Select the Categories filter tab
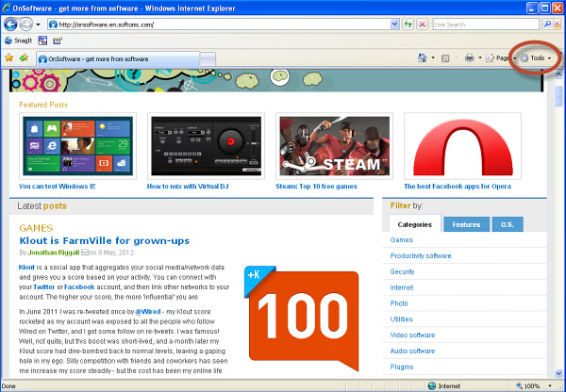This screenshot has width=566, height=392. 415,224
